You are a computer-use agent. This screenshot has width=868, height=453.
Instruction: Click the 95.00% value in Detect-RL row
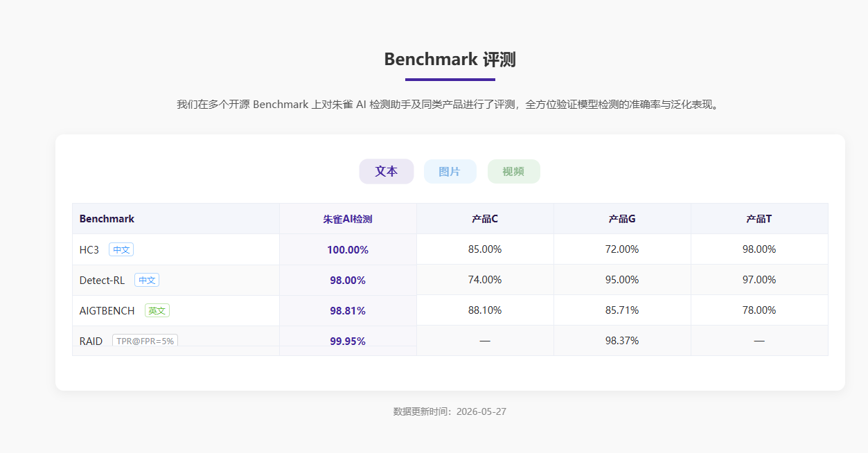coord(622,280)
